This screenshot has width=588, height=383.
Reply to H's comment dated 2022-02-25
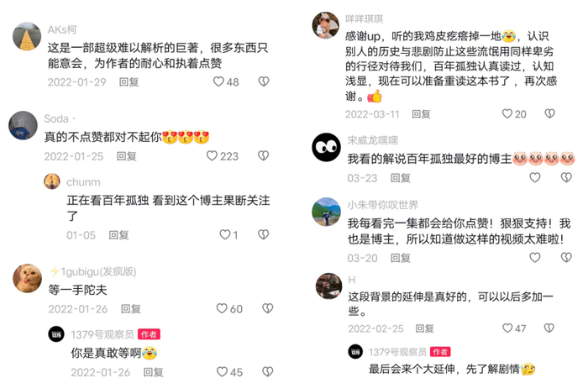coord(424,328)
